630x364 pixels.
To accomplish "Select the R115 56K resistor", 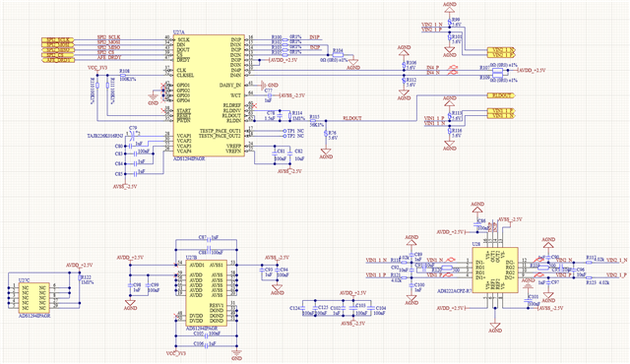I will click(x=313, y=120).
